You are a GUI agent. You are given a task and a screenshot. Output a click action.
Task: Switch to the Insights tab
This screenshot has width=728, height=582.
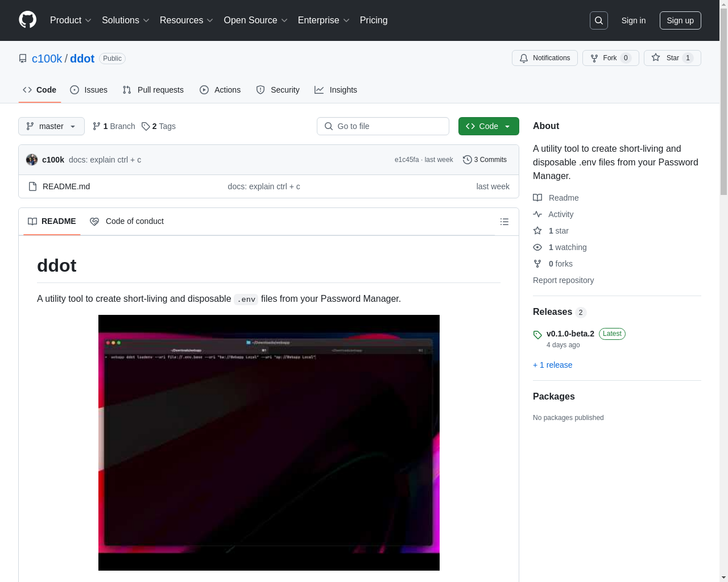click(336, 90)
